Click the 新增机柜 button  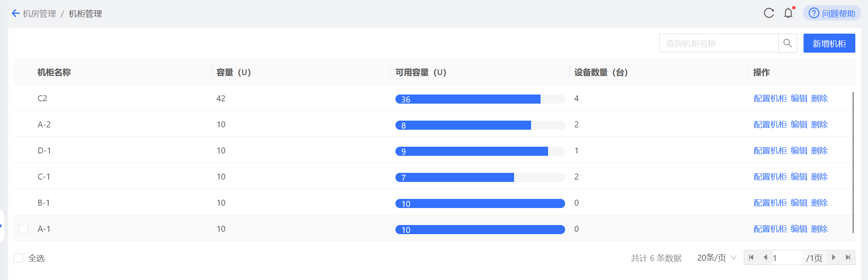pyautogui.click(x=829, y=44)
